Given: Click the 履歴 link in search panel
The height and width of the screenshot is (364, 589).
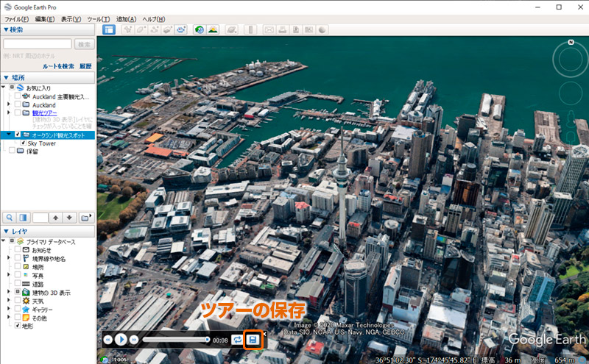Looking at the screenshot, I should [85, 66].
